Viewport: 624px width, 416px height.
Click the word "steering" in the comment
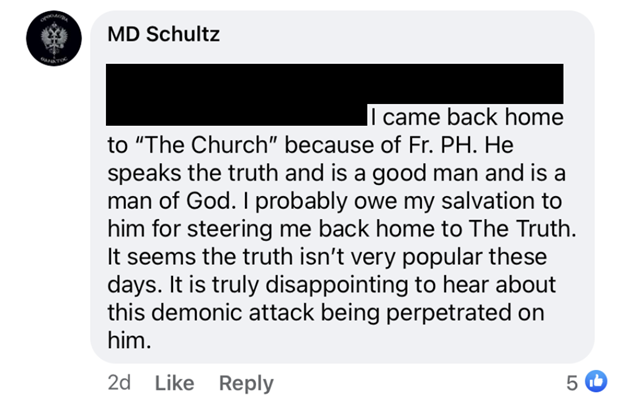[x=230, y=229]
